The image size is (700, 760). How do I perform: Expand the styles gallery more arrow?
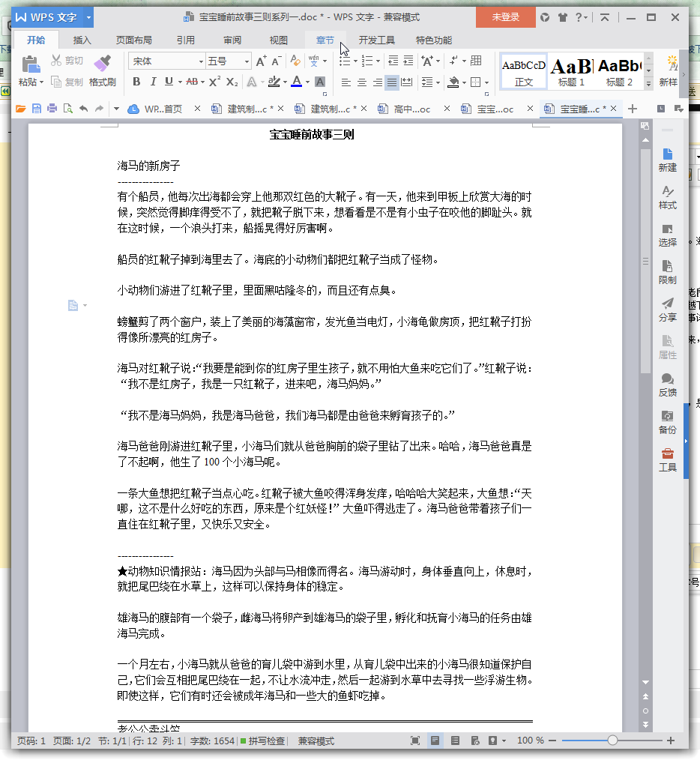pyautogui.click(x=648, y=83)
